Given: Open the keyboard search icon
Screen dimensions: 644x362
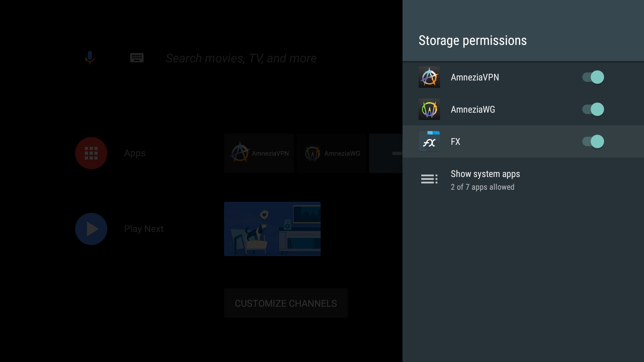Looking at the screenshot, I should (x=137, y=58).
